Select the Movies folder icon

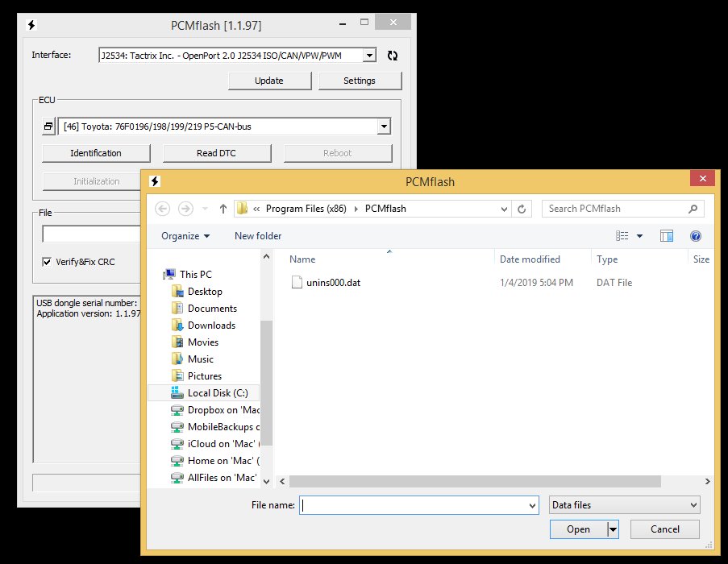[x=177, y=342]
